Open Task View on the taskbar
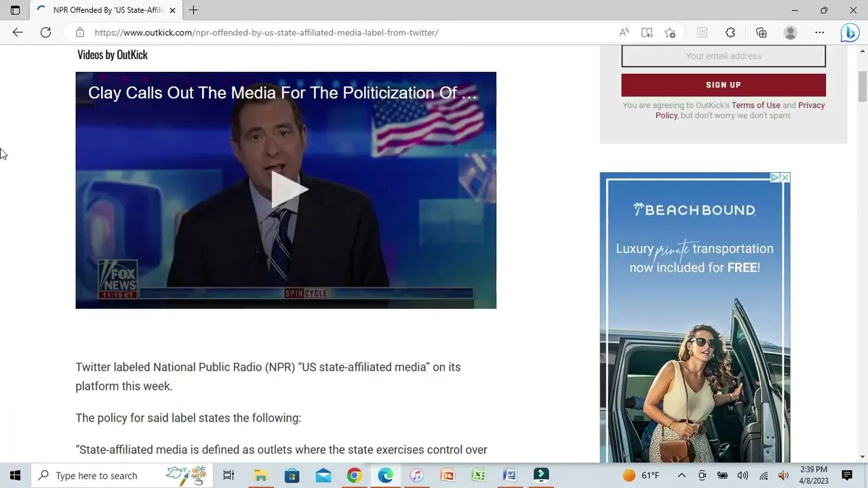Image resolution: width=868 pixels, height=488 pixels. (x=229, y=475)
